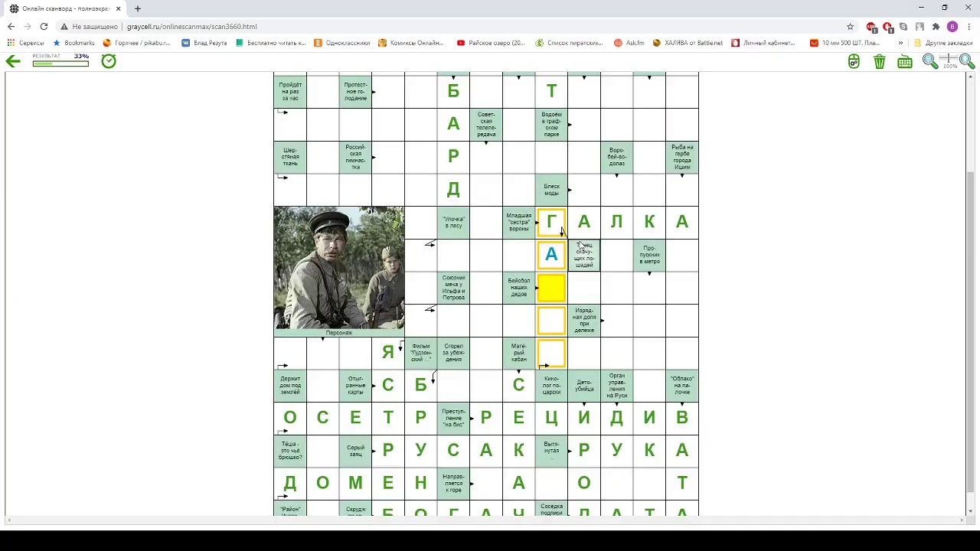Open the Bookmarks bookmark folder

point(73,43)
